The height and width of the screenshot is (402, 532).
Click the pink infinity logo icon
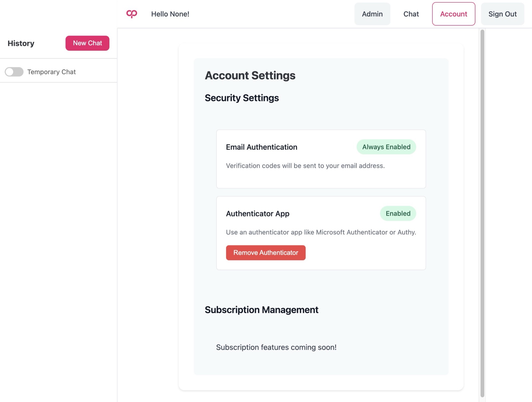point(132,14)
